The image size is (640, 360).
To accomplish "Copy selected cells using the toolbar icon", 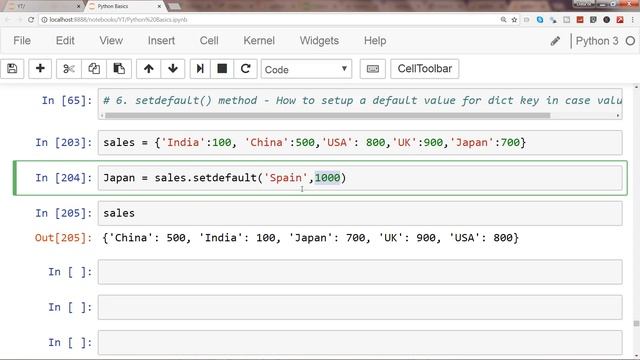I will [94, 69].
